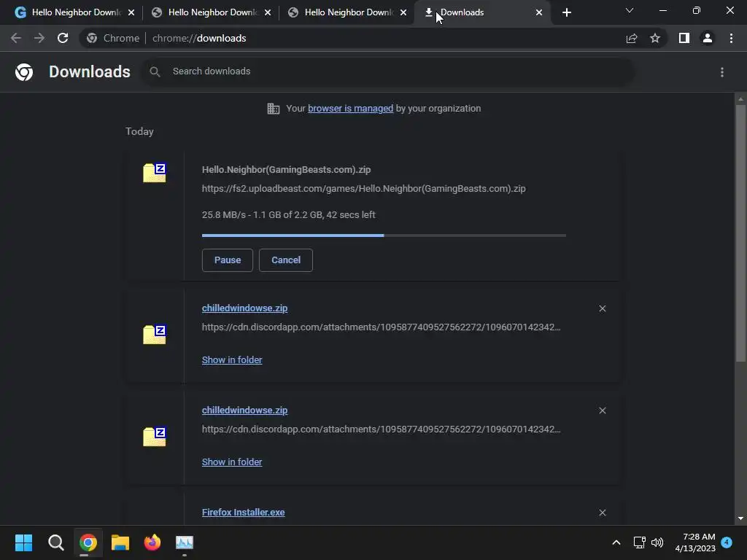Show second chilledwindowse.zip in folder
Image resolution: width=747 pixels, height=560 pixels.
[x=232, y=462]
